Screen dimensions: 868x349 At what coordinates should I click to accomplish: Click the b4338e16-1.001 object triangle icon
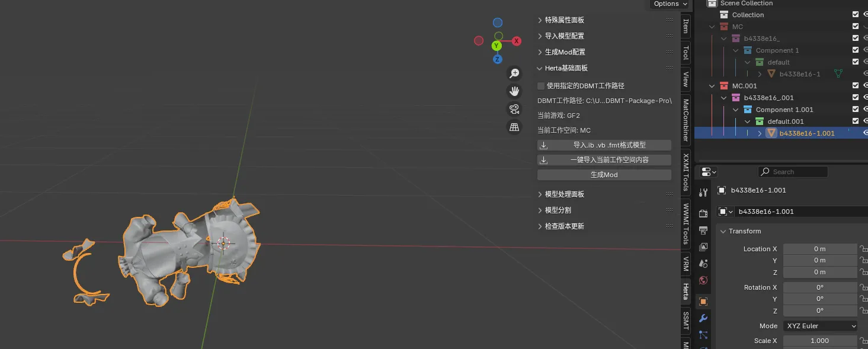[x=771, y=133]
